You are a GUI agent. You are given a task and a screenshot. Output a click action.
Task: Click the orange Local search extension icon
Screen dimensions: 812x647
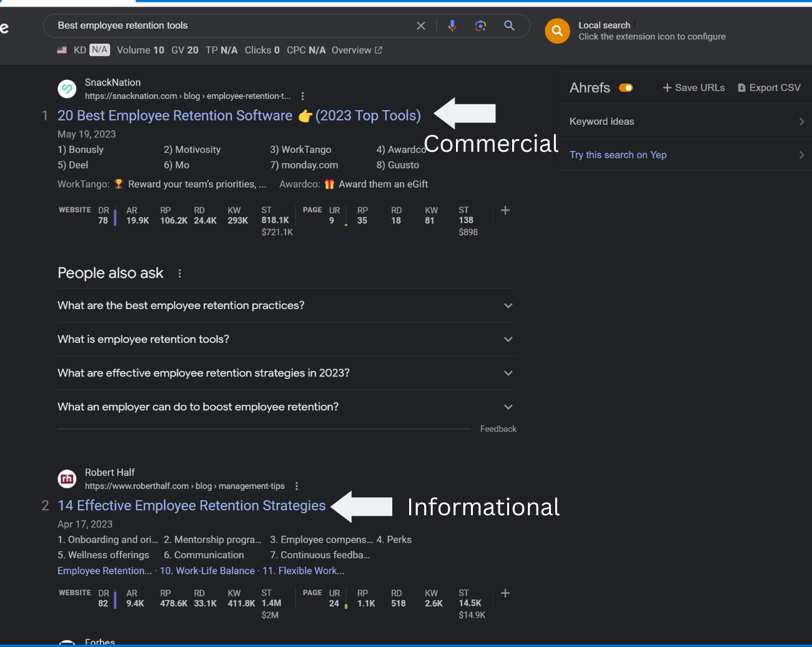[557, 31]
